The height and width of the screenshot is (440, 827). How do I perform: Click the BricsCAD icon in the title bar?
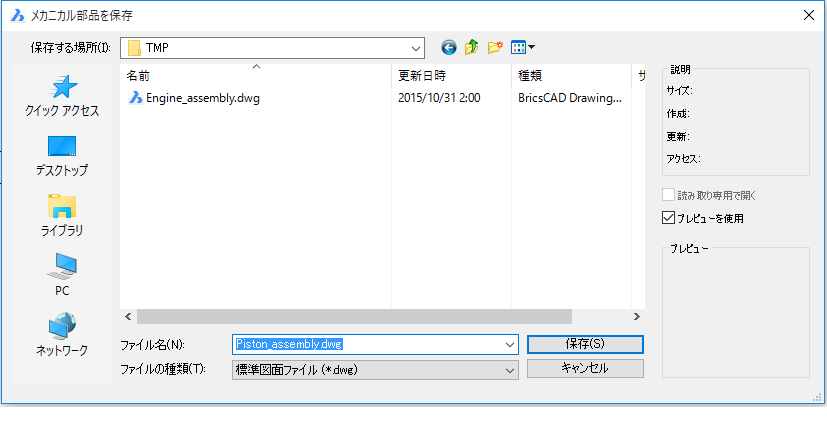tap(18, 15)
